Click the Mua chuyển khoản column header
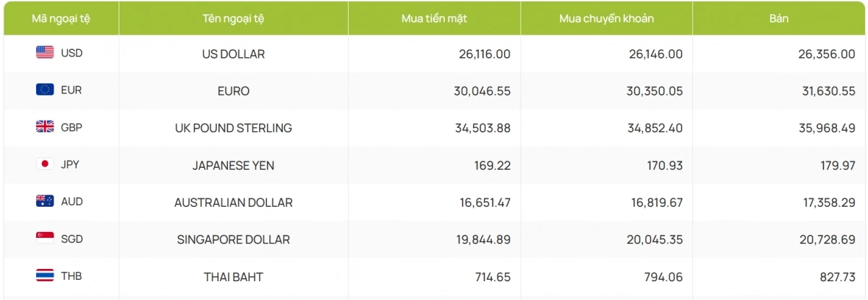The width and height of the screenshot is (868, 300). [606, 18]
